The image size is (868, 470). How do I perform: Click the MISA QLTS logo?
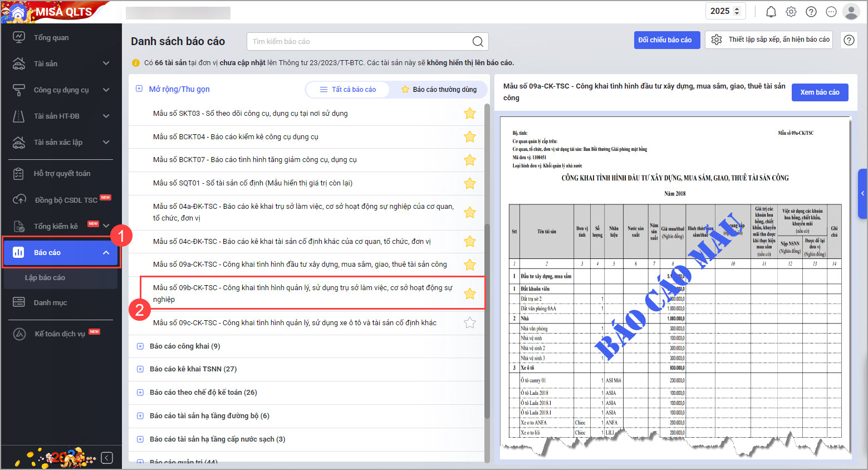coord(55,11)
